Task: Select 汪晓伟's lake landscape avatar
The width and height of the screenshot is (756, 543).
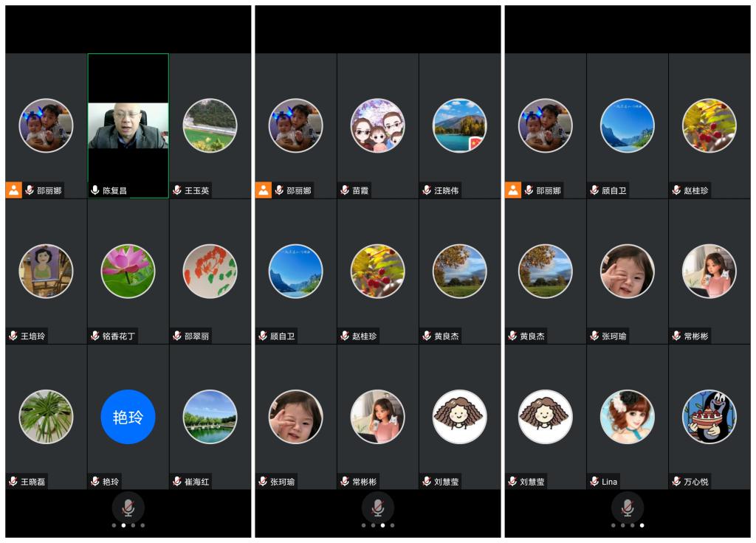Action: (x=459, y=125)
